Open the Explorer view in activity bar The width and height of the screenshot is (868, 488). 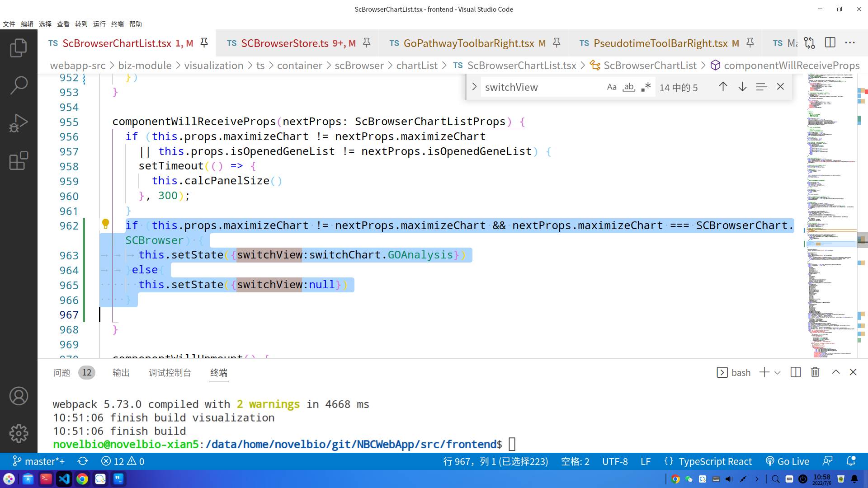pos(19,47)
